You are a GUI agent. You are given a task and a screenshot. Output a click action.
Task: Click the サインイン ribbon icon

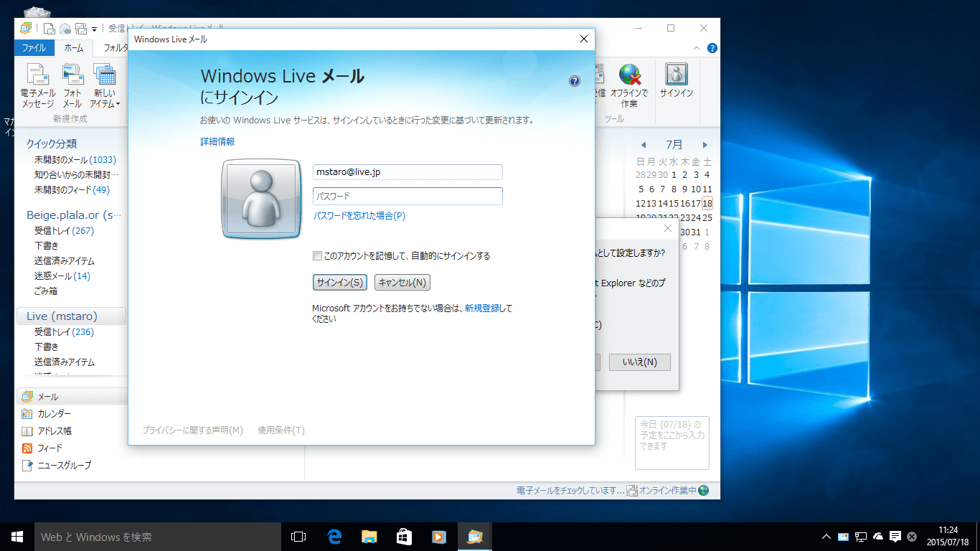pyautogui.click(x=676, y=81)
